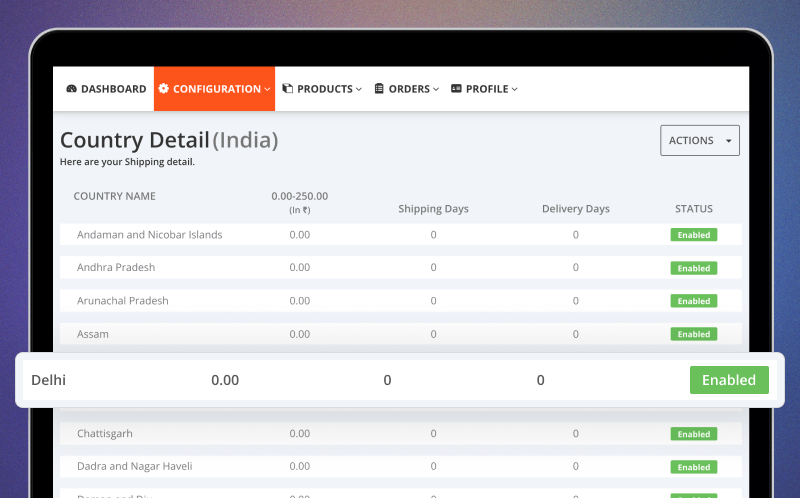This screenshot has width=800, height=498.
Task: Click the Country Detail heading
Action: click(x=135, y=140)
